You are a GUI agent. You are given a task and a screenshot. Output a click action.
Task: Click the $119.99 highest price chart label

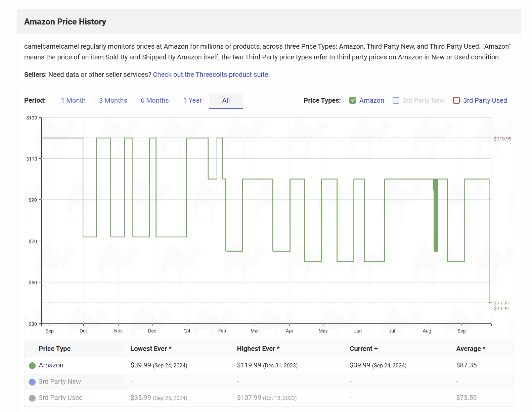502,139
